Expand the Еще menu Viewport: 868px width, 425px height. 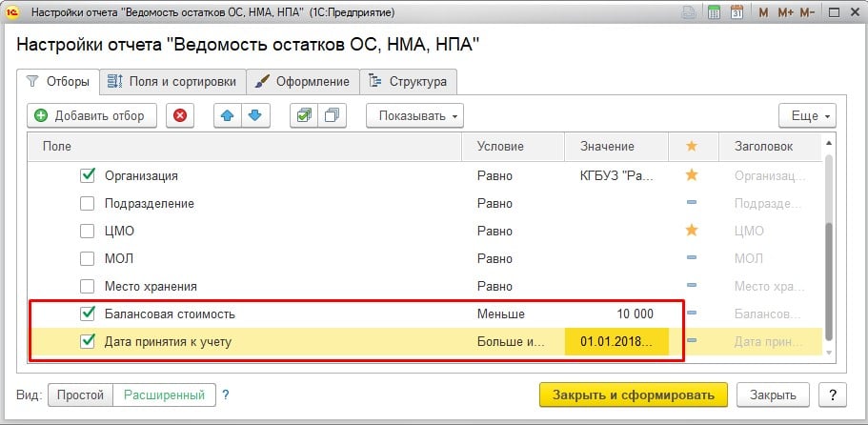(806, 116)
